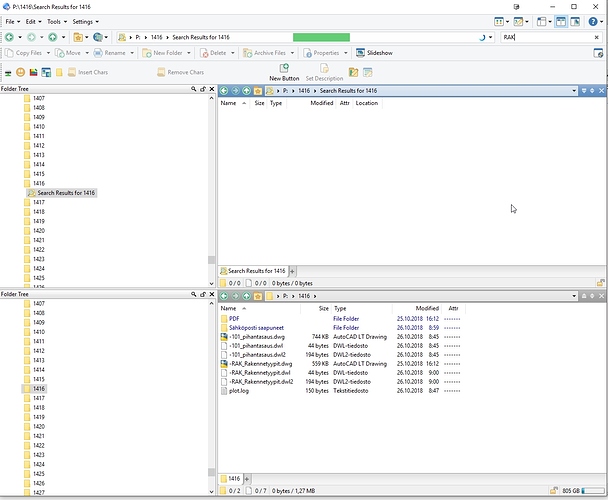Expand the Copy Files dropdown arrow
The height and width of the screenshot is (500, 608).
(x=48, y=53)
